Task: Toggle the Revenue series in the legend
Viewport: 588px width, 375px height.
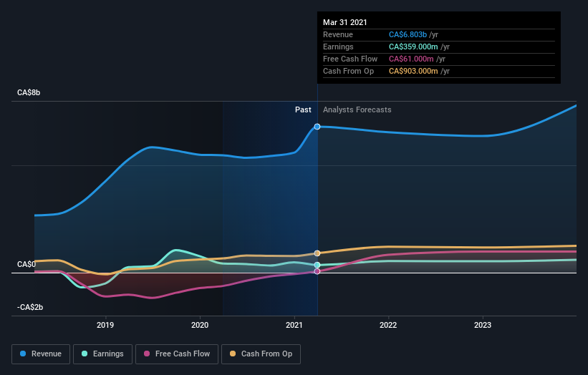Action: [41, 354]
